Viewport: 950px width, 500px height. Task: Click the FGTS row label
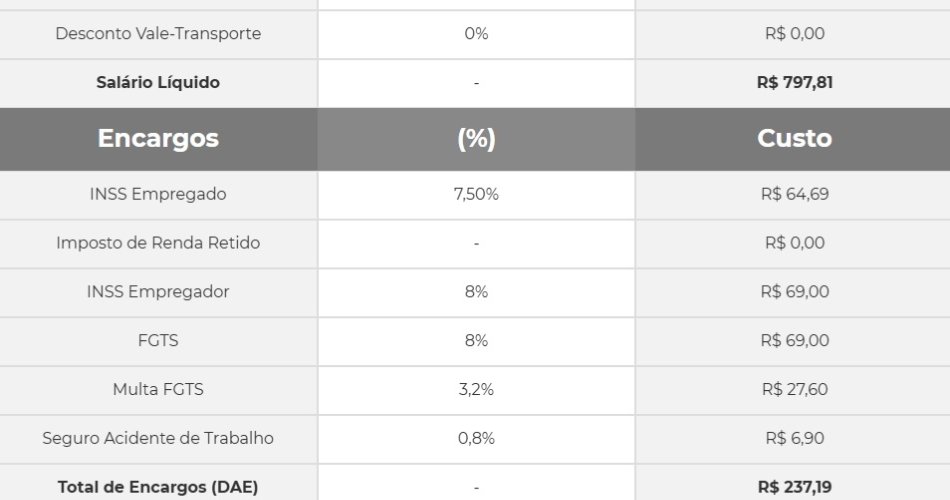pyautogui.click(x=158, y=341)
